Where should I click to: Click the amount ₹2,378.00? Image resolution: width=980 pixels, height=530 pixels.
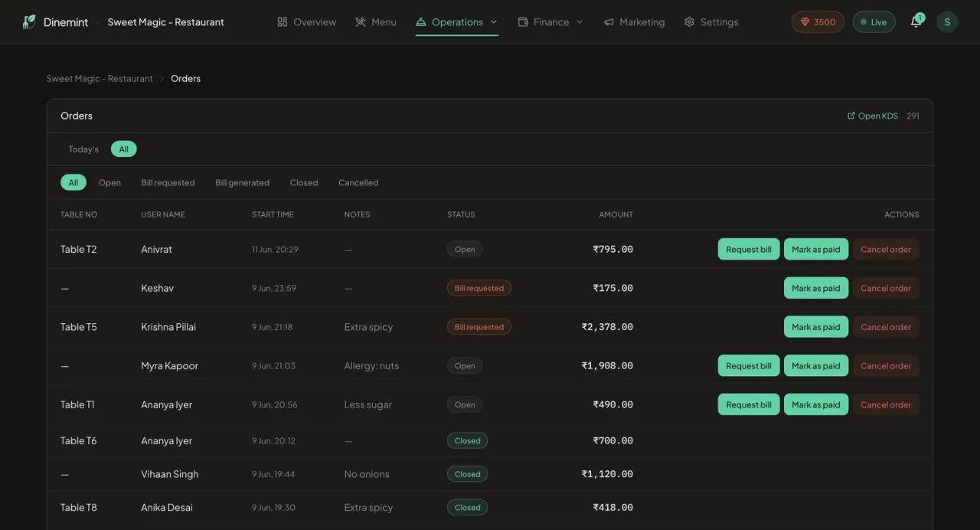tap(607, 327)
